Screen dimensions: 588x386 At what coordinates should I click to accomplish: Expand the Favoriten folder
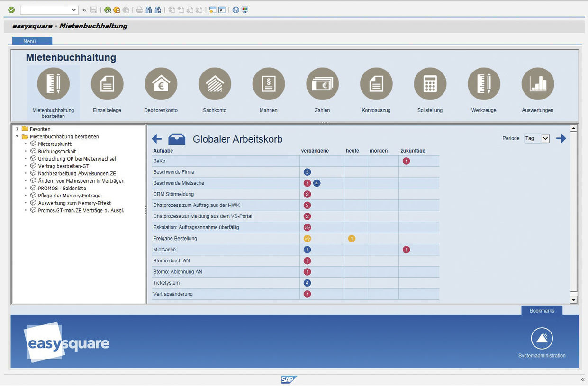[18, 129]
